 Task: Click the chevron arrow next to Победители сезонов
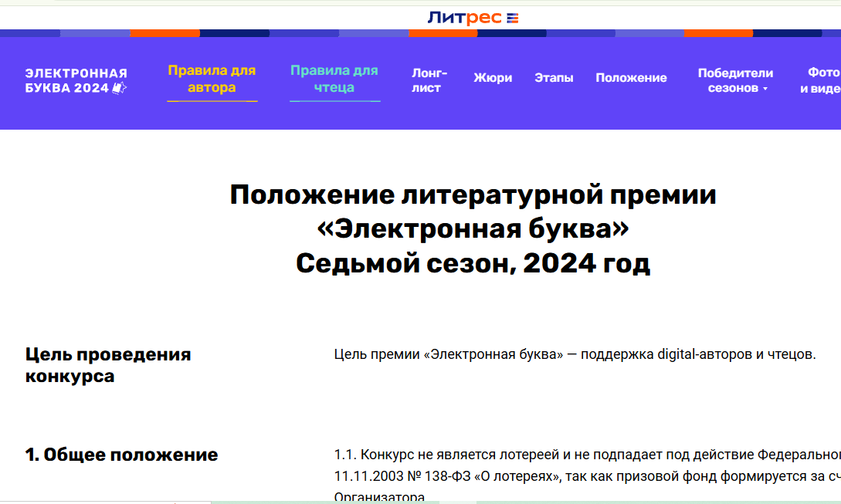tap(765, 89)
